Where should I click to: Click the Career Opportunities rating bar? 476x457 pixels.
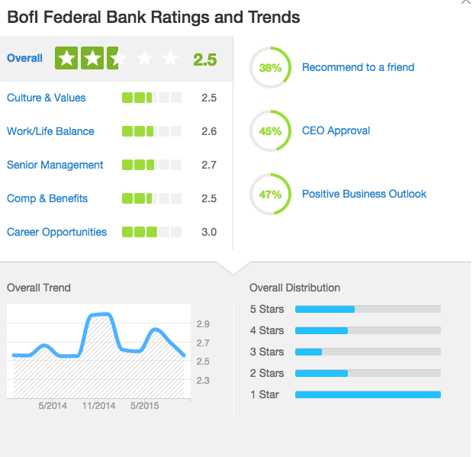152,232
